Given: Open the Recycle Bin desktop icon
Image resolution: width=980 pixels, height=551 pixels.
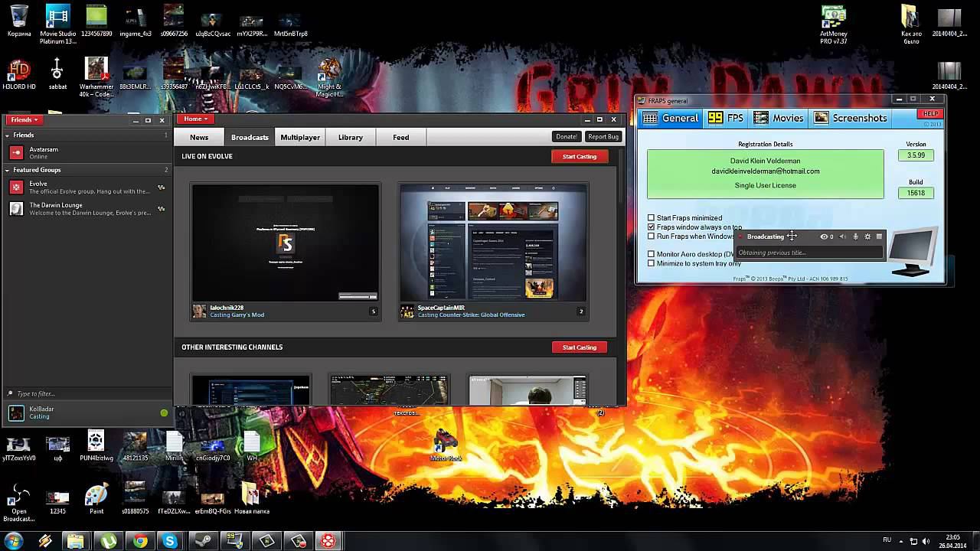Looking at the screenshot, I should coord(19,20).
